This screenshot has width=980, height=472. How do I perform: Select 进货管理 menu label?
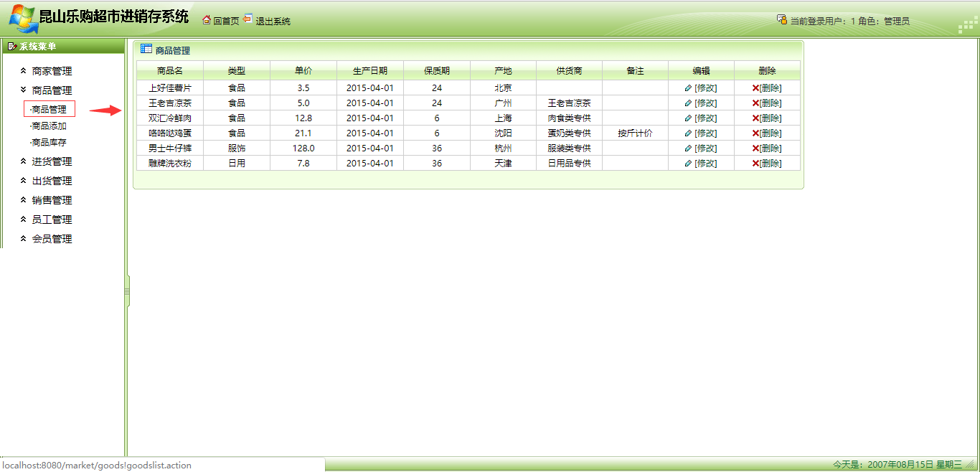pyautogui.click(x=52, y=161)
